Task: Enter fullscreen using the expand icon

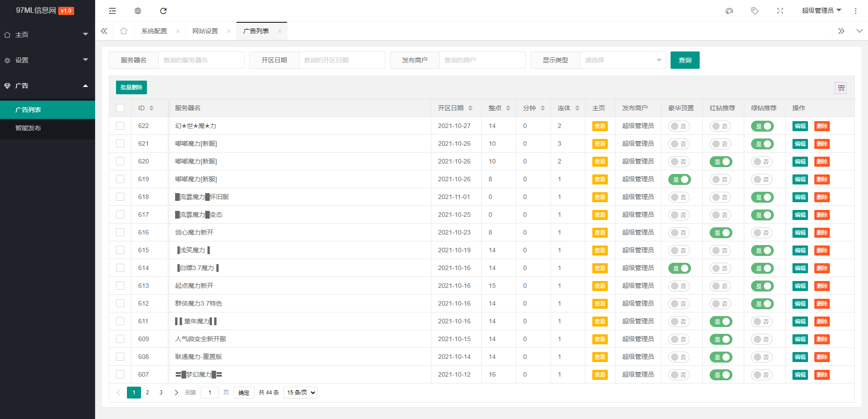Action: pos(780,10)
